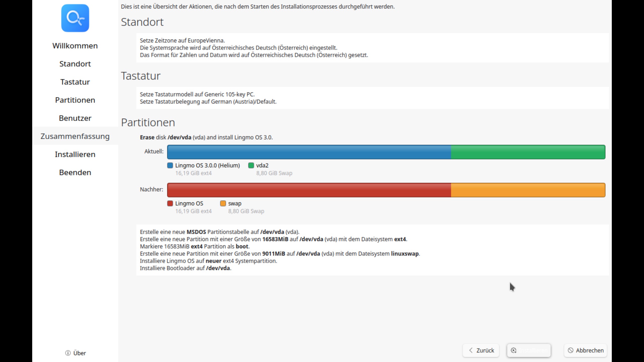Click the line about Format für Zahlen und Datum

[254, 55]
